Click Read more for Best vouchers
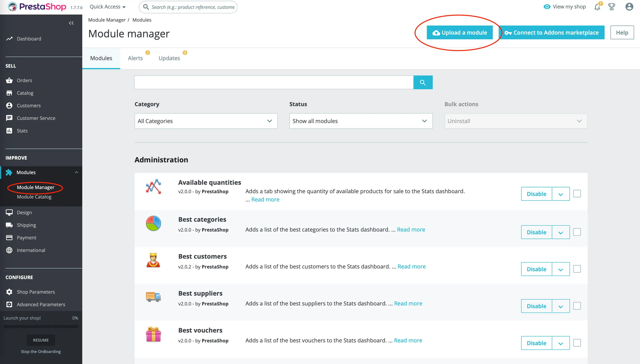The image size is (640, 364). (408, 340)
